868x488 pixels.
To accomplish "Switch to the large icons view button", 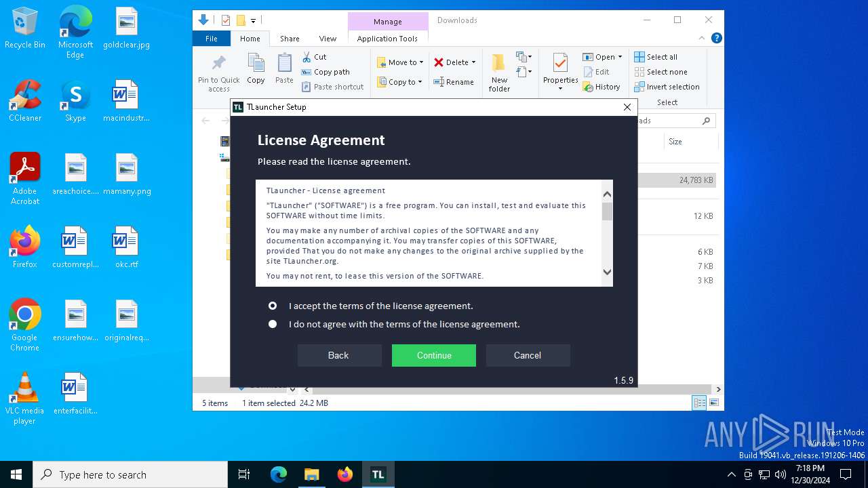I will [x=713, y=403].
